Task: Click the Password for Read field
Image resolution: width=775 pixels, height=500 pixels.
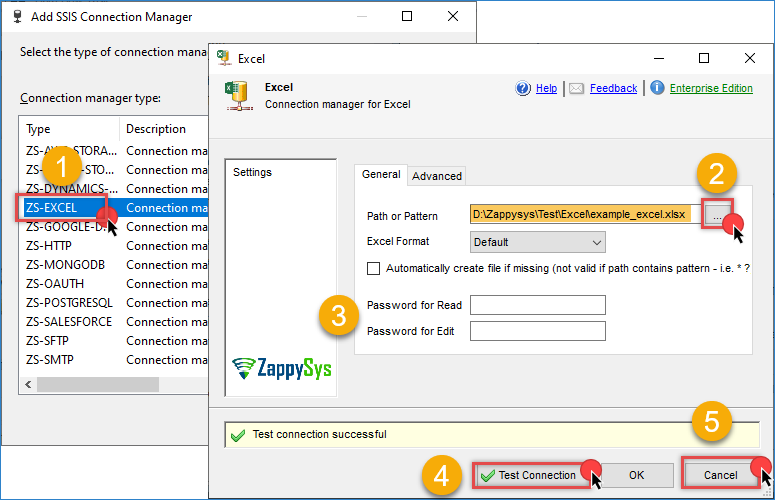Action: 538,305
